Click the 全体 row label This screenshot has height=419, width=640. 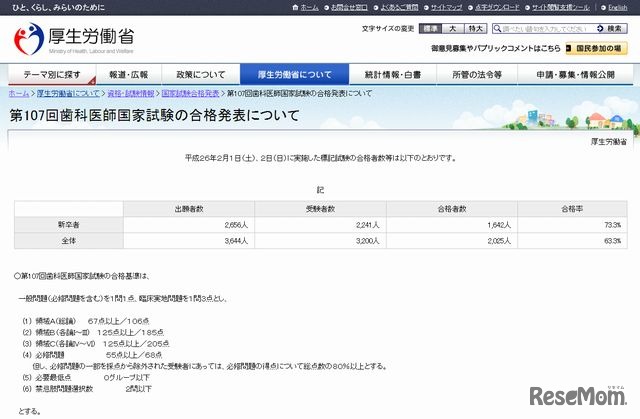click(x=69, y=241)
